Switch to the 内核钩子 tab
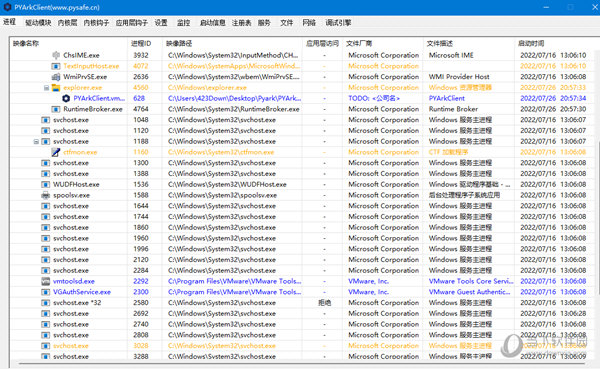 pos(96,23)
